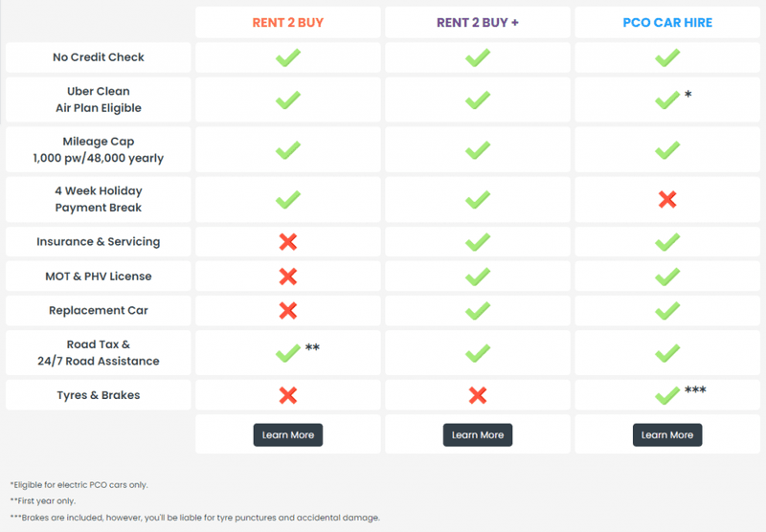Click Learn More under Rent 2 Buy
Viewport: 766px width, 532px height.
288,434
